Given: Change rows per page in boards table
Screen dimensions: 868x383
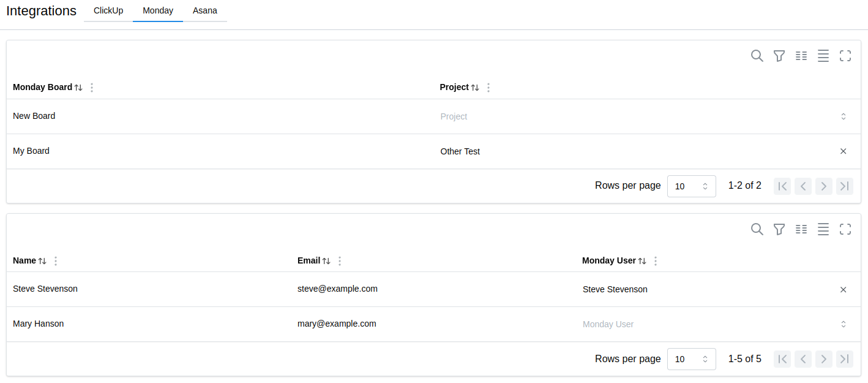Looking at the screenshot, I should coord(692,186).
